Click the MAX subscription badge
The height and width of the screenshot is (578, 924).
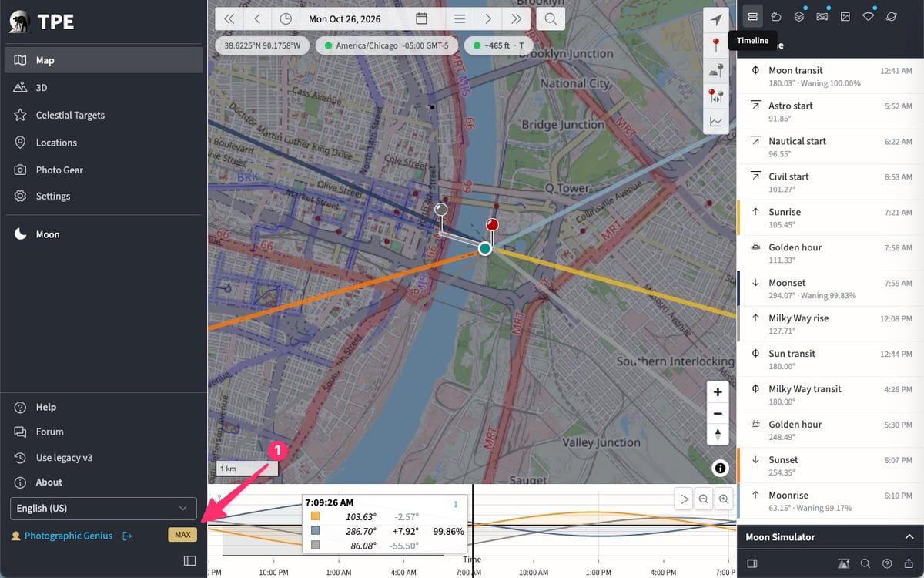(x=182, y=535)
